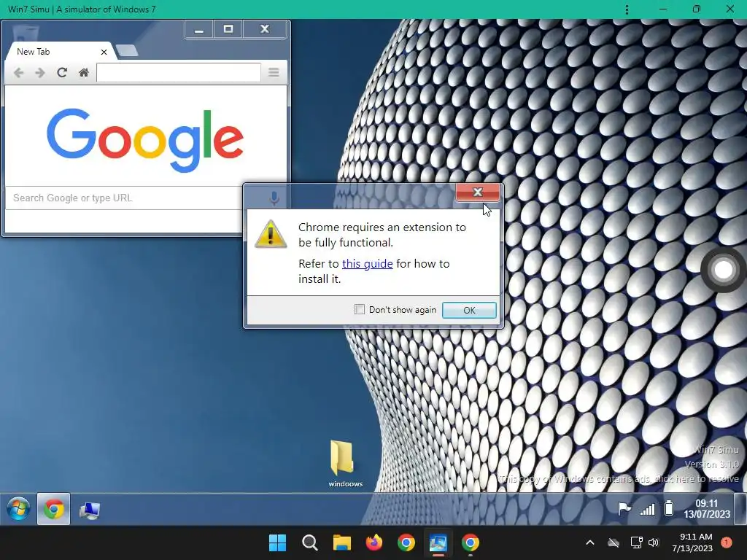Viewport: 747px width, 560px height.
Task: Open the 09:11 clock in Win7 taskbar
Action: point(706,508)
